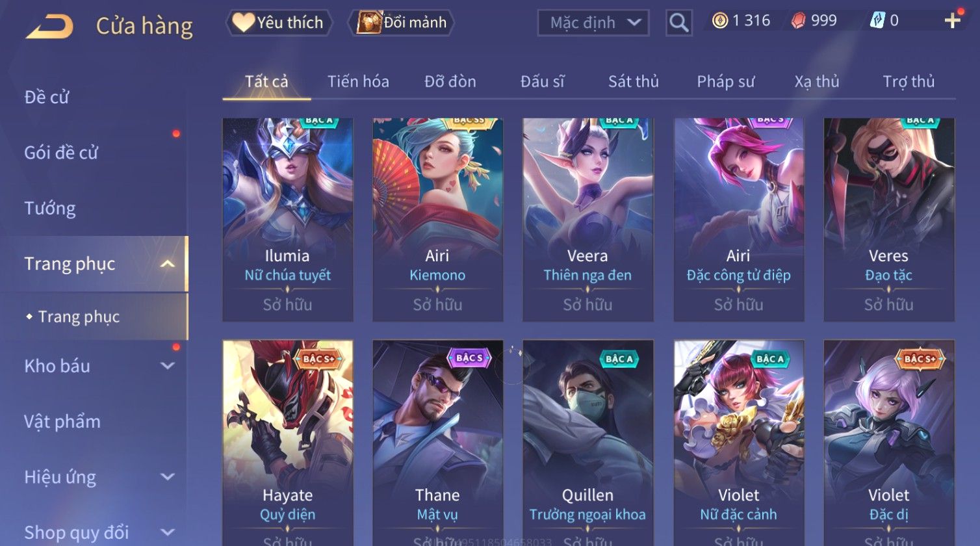Click the red ruby currency icon

coord(798,21)
